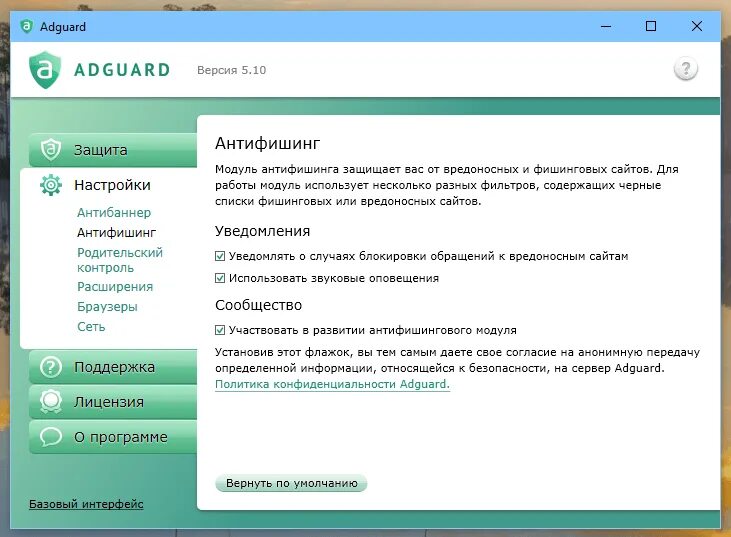731x537 pixels.
Task: Click the gear icon next to Настройки
Action: 51,185
